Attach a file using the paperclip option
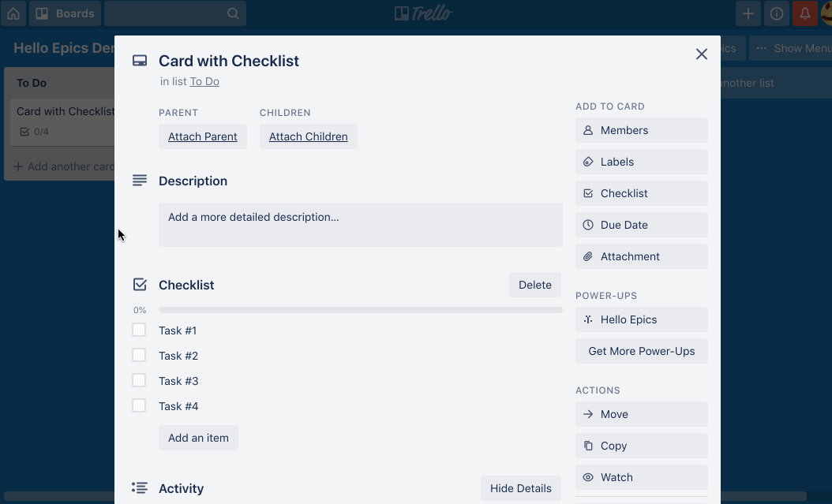This screenshot has width=832, height=504. coord(641,256)
